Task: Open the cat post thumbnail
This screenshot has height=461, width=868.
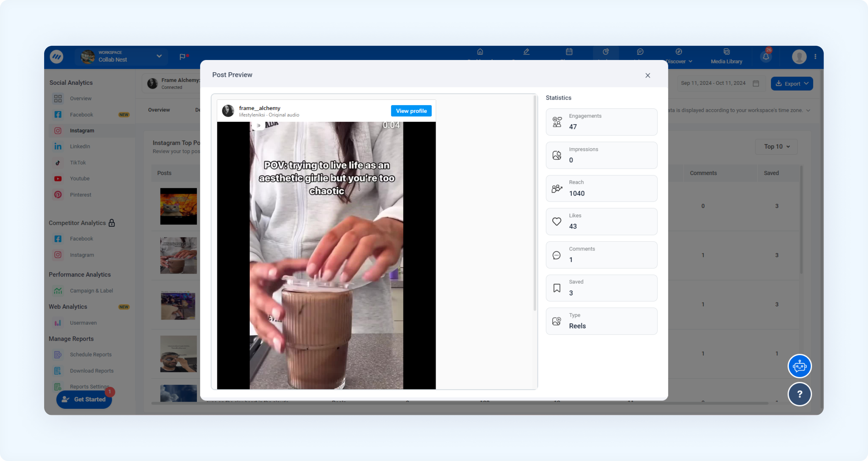Action: (178, 206)
